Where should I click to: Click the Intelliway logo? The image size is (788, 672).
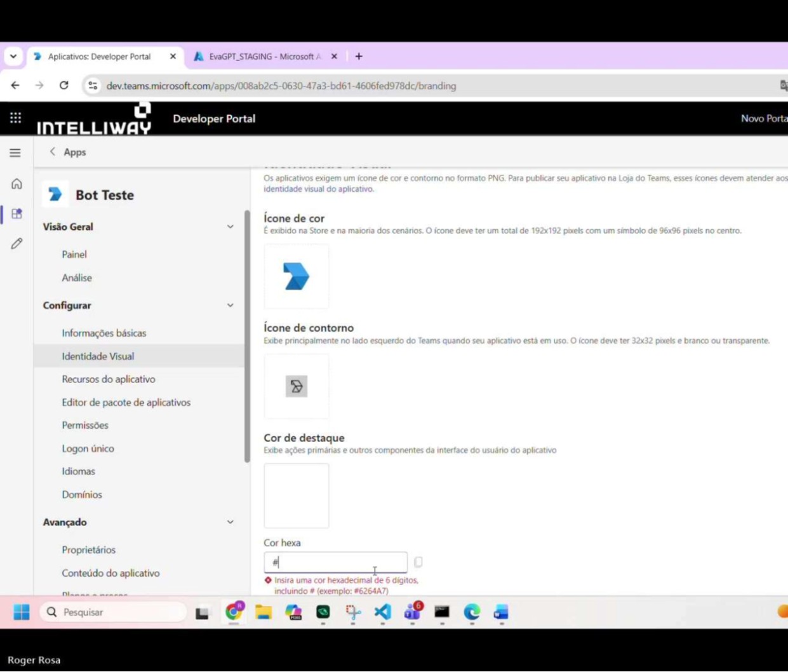pyautogui.click(x=94, y=119)
